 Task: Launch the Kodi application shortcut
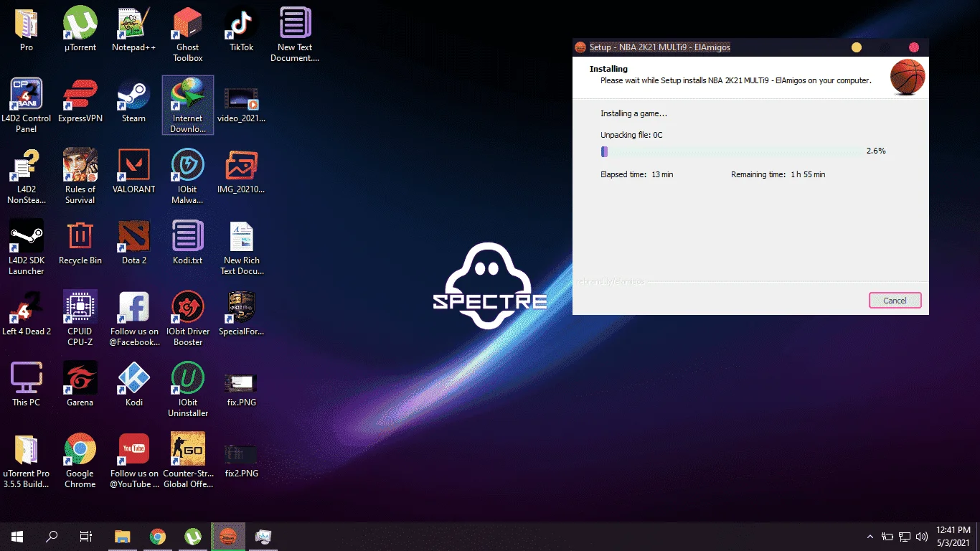click(x=133, y=384)
